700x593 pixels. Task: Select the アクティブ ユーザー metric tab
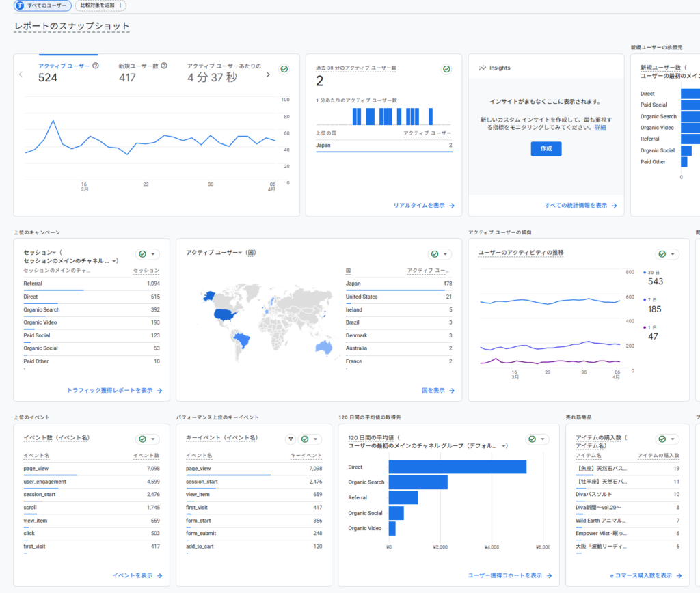pos(64,66)
